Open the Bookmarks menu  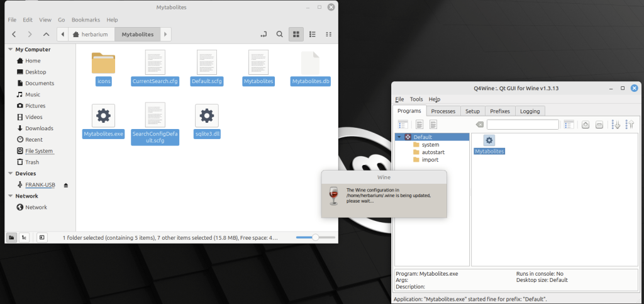(86, 20)
